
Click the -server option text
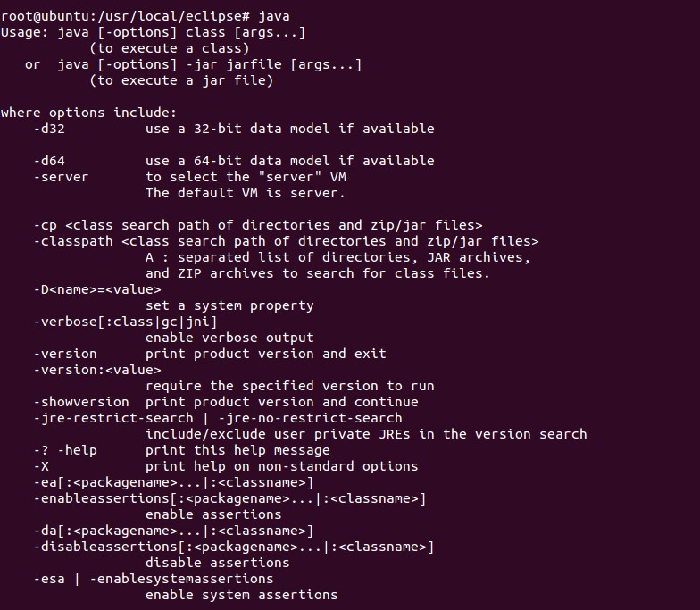62,177
